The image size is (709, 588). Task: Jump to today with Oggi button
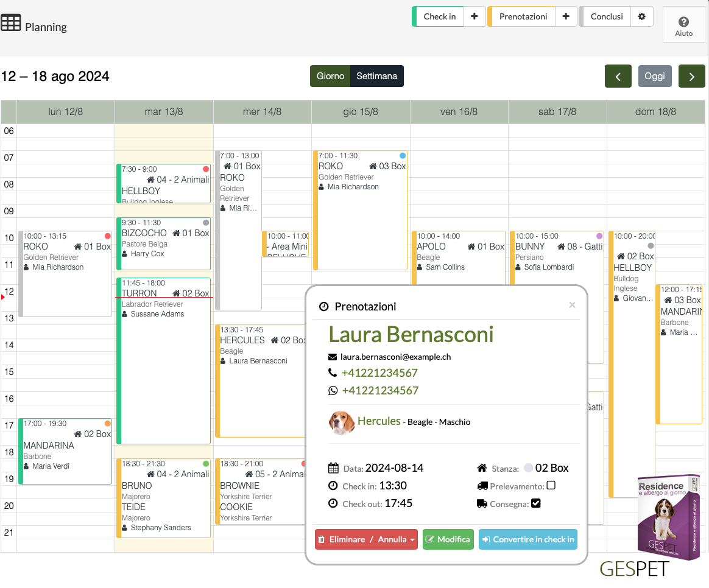[x=655, y=76]
